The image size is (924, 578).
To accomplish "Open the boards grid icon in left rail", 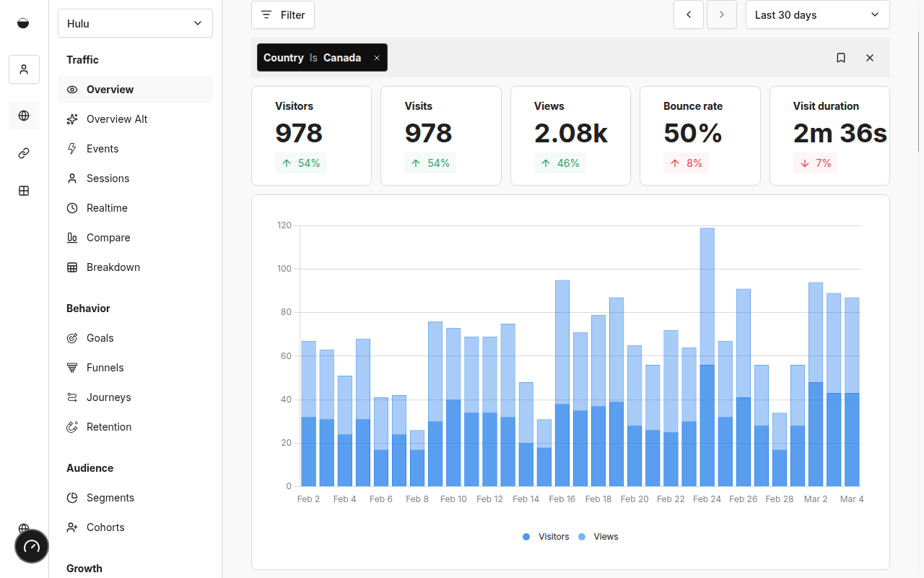I will [x=24, y=191].
